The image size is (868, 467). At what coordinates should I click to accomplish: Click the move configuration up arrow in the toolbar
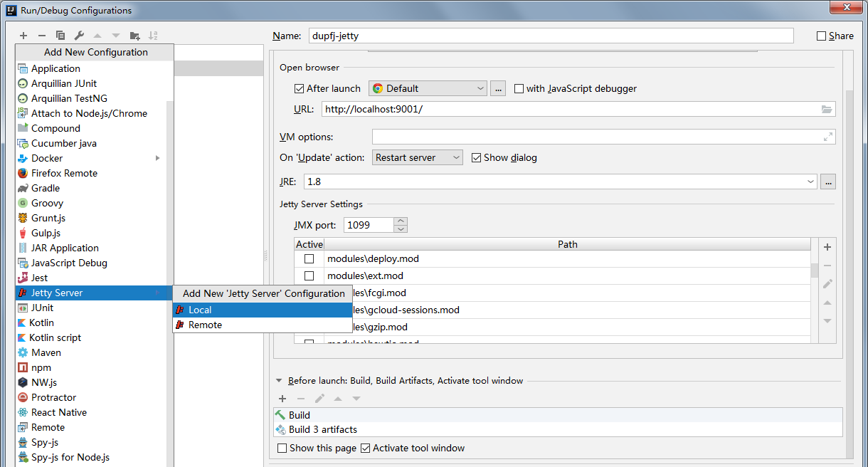[x=97, y=36]
